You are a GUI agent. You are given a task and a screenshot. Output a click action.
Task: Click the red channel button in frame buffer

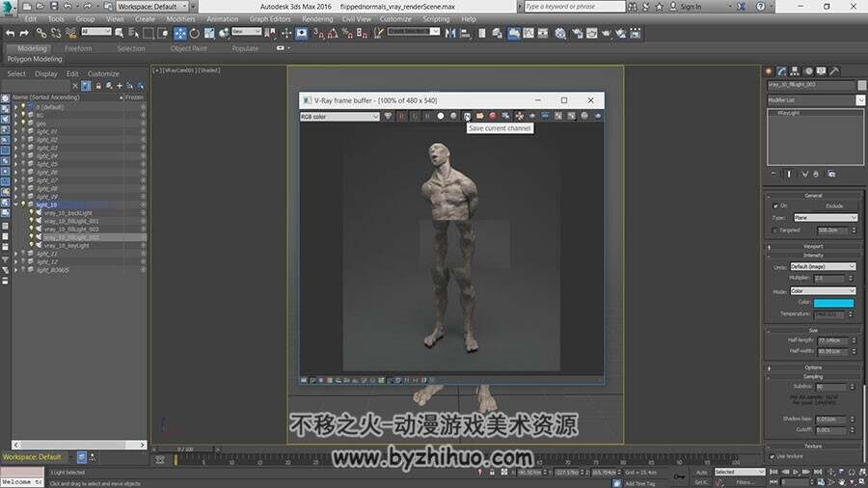(402, 116)
